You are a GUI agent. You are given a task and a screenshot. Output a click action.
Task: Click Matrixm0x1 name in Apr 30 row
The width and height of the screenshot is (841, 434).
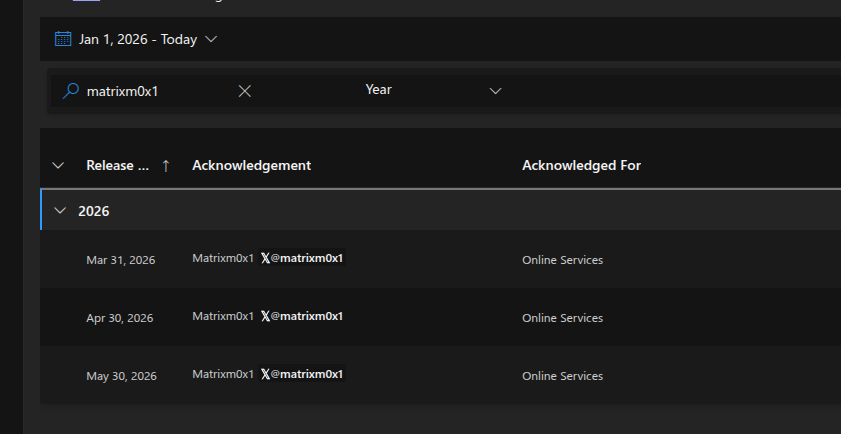(x=223, y=316)
